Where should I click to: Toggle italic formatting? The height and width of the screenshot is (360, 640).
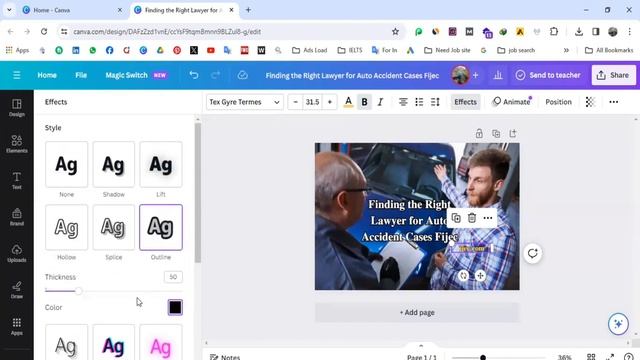click(380, 102)
